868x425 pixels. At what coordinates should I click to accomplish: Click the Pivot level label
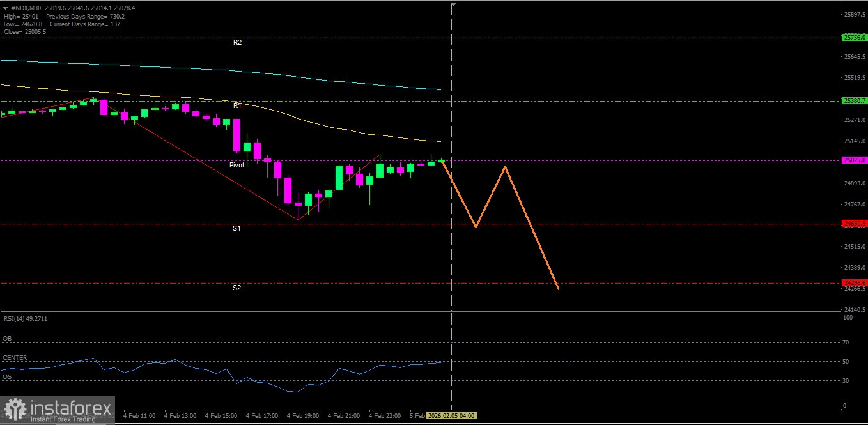(237, 165)
